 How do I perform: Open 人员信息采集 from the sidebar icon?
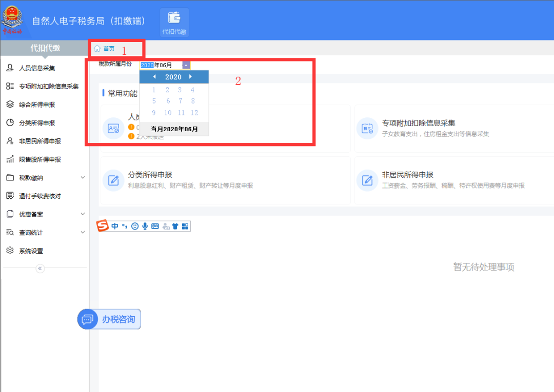click(x=10, y=67)
